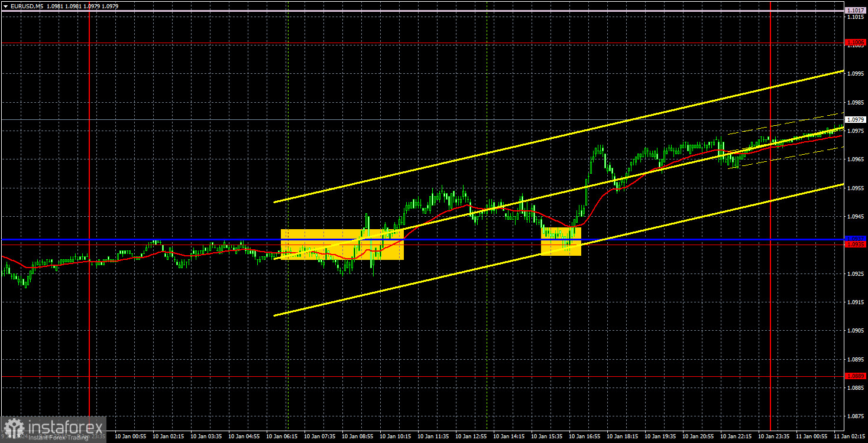Click the red 1.0889 level tag
The height and width of the screenshot is (443, 868).
856,376
